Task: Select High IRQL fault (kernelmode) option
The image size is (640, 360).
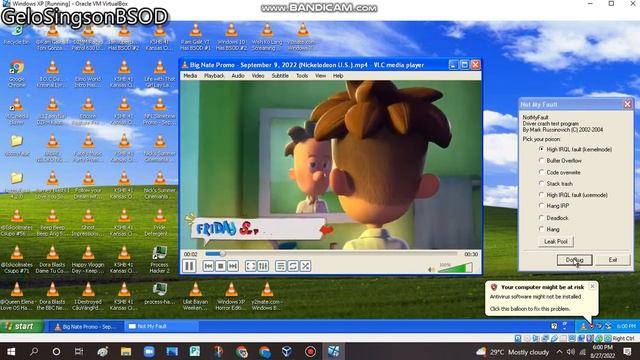Action: pos(576,149)
